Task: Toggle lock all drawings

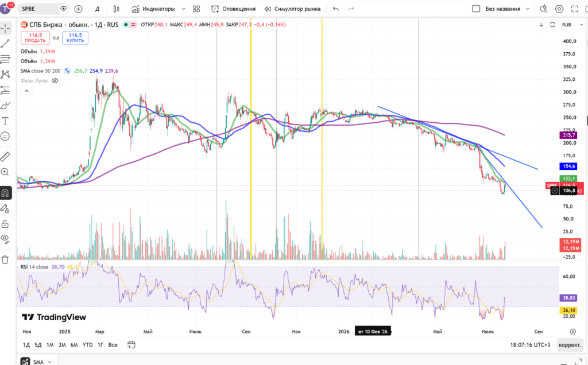Action: click(5, 224)
